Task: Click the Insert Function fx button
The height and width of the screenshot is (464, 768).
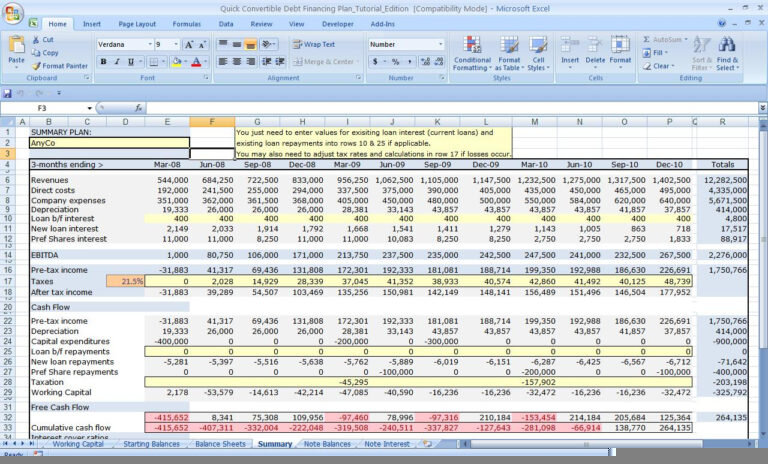Action: 139,108
